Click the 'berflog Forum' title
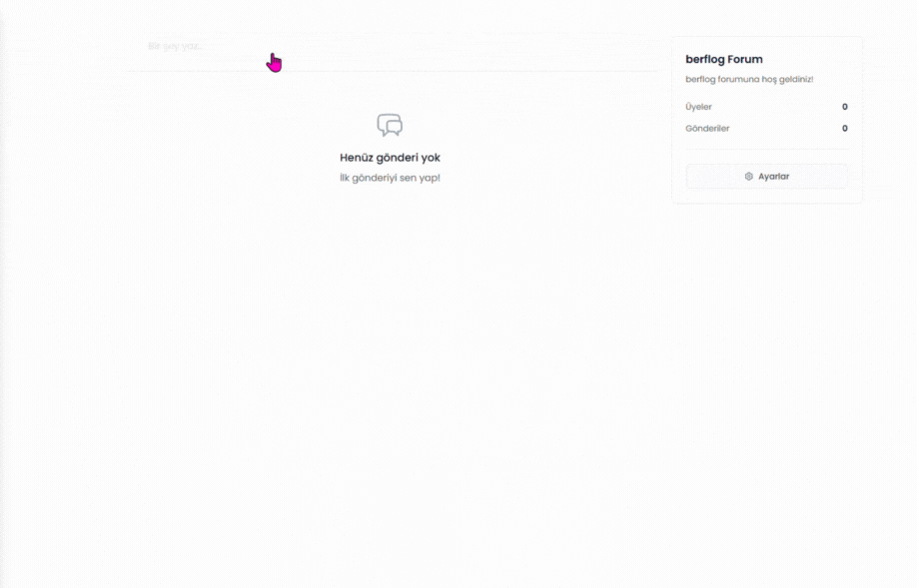The image size is (917, 588). [723, 60]
